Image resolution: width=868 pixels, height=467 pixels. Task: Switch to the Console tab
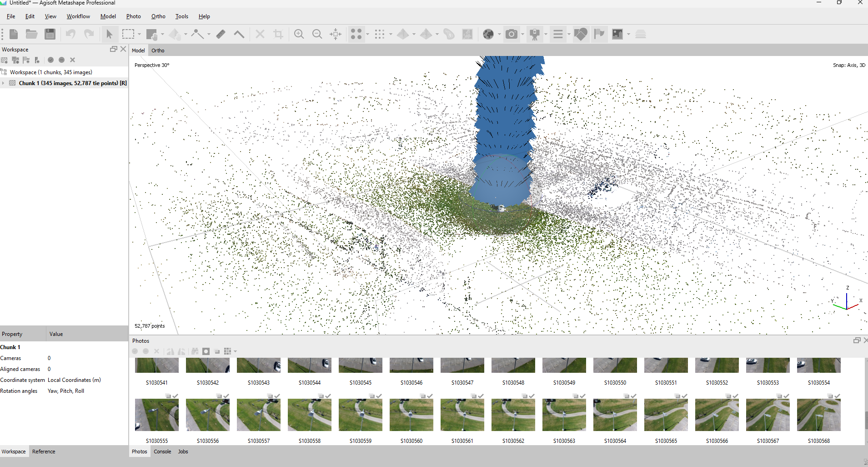[x=162, y=452]
